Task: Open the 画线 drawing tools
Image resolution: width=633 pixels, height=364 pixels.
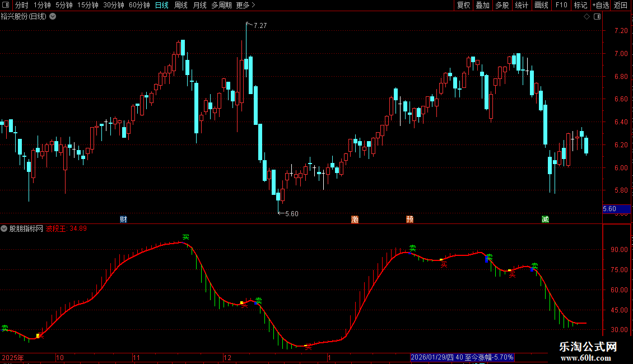Action: coord(541,5)
